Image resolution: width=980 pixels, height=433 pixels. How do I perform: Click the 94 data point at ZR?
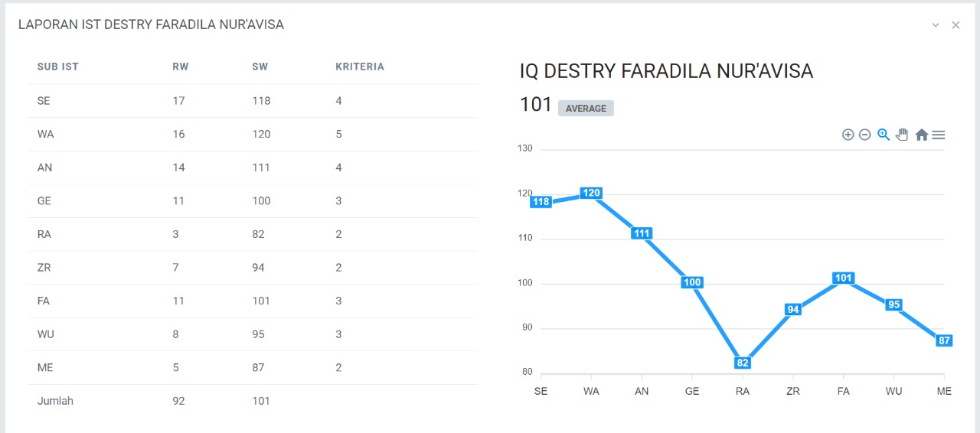793,309
